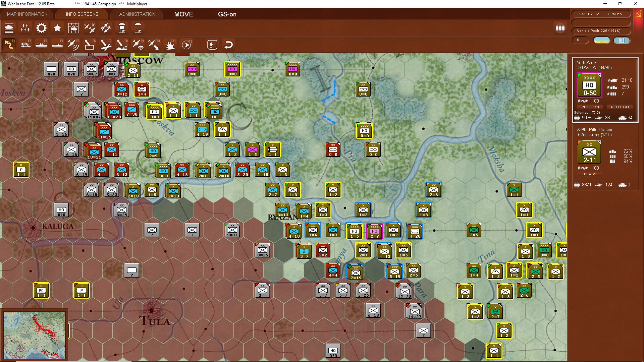Select F1 move mode arrow
This screenshot has width=644, height=362.
(x=9, y=45)
